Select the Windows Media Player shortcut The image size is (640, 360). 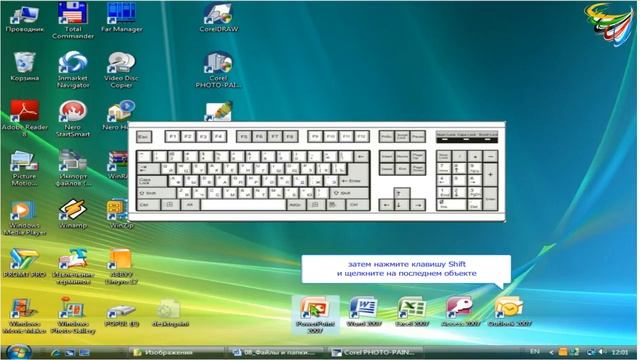[x=24, y=218]
